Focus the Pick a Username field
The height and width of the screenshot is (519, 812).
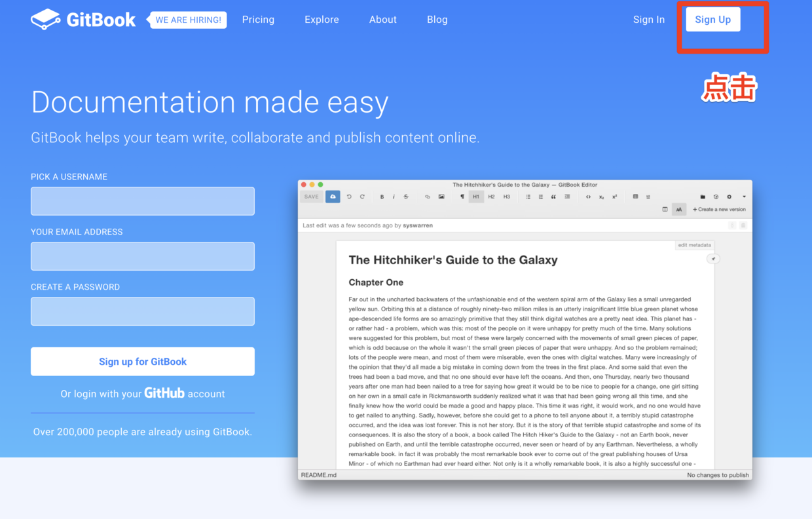coord(143,201)
